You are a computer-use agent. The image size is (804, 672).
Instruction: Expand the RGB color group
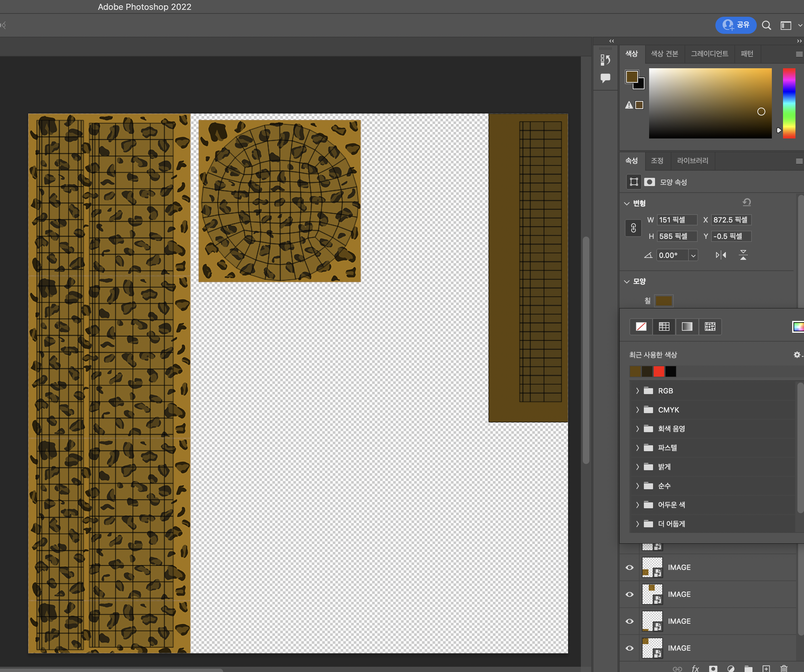click(x=636, y=391)
